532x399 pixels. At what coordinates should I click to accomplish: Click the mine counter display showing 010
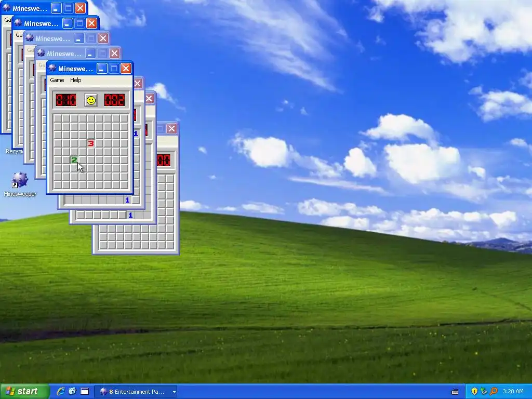[66, 100]
